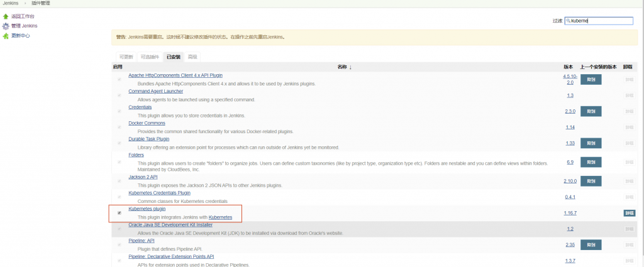Viewport: 644px width, 267px height.
Task: Open the Kubernetes plugin name link
Action: 147,209
